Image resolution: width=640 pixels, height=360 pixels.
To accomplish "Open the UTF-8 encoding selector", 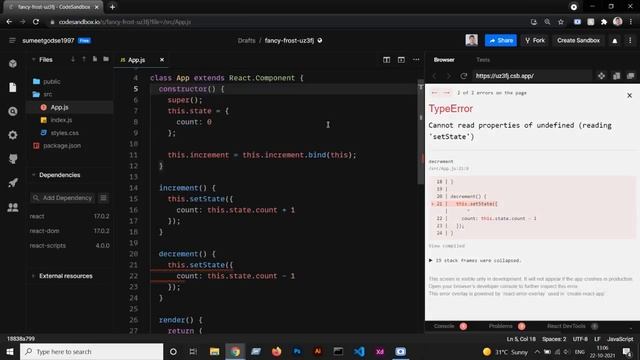I will (x=580, y=339).
